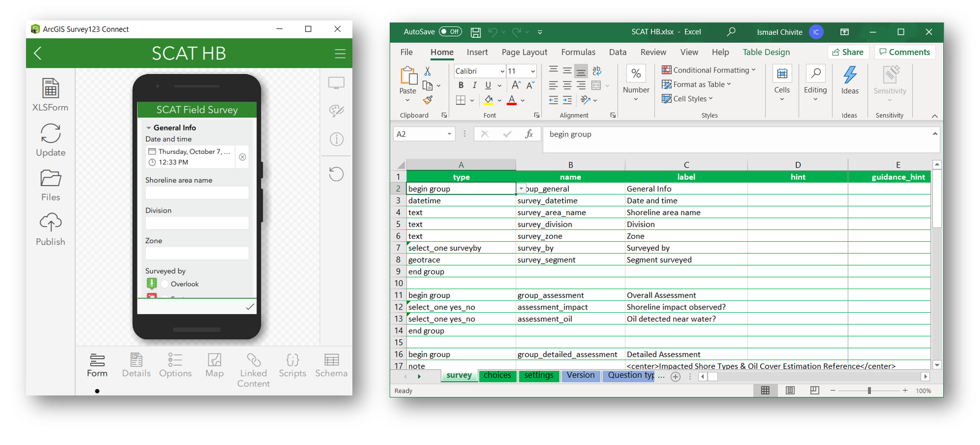This screenshot has height=445, width=980.
Task: Save the Excel workbook
Action: (x=475, y=32)
